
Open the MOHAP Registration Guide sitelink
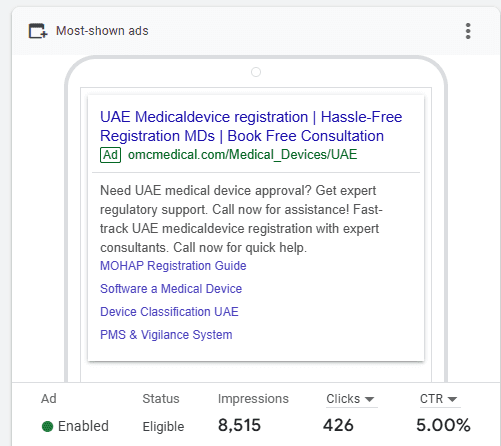coord(173,266)
